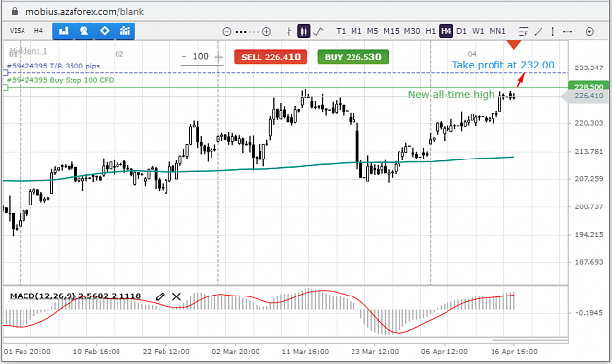Click the BUY 226.530 button

point(353,57)
